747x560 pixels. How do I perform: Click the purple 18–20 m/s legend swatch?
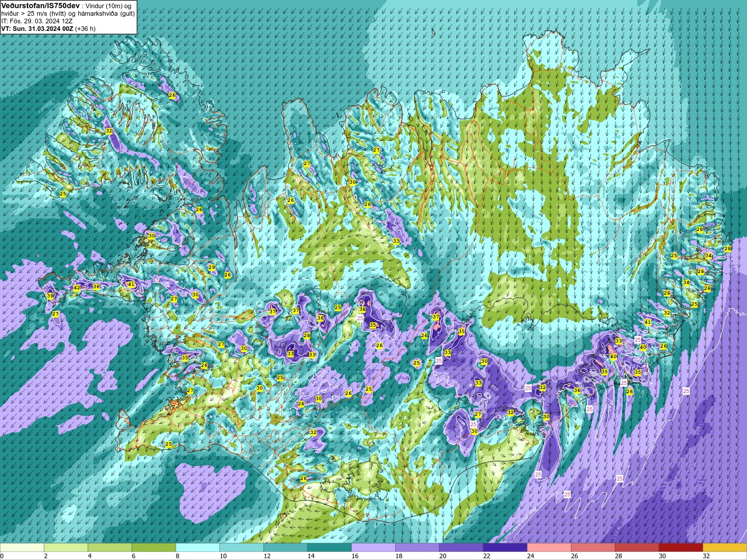pos(417,548)
